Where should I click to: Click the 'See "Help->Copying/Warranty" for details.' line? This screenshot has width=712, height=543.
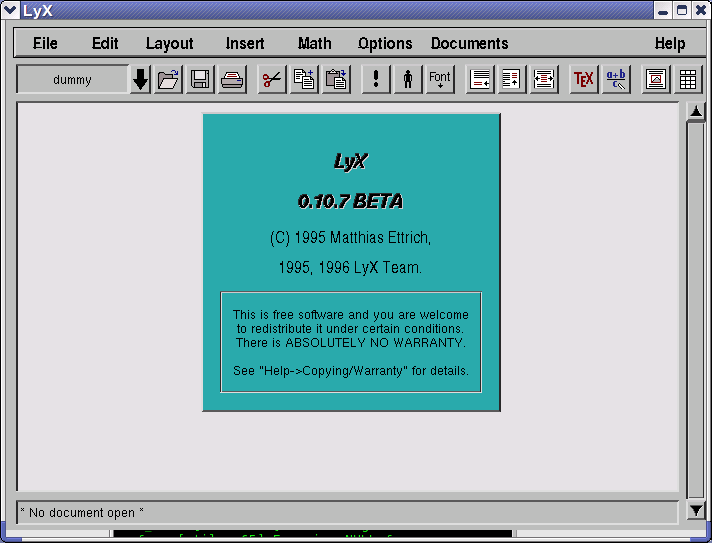click(351, 371)
